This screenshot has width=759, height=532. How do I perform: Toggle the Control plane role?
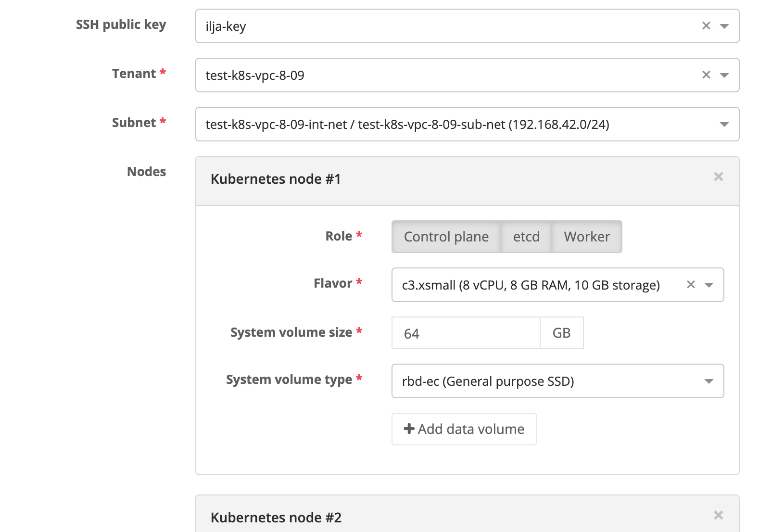pos(446,237)
